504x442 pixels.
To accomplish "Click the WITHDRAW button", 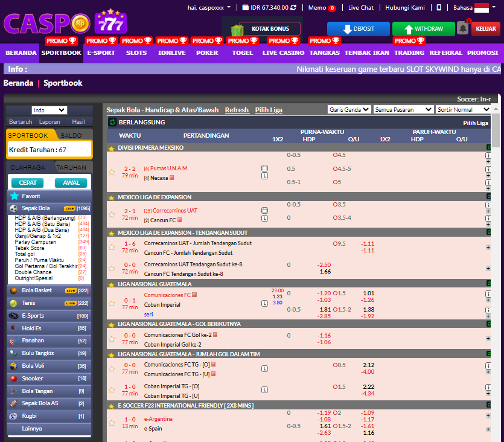I will tap(423, 28).
